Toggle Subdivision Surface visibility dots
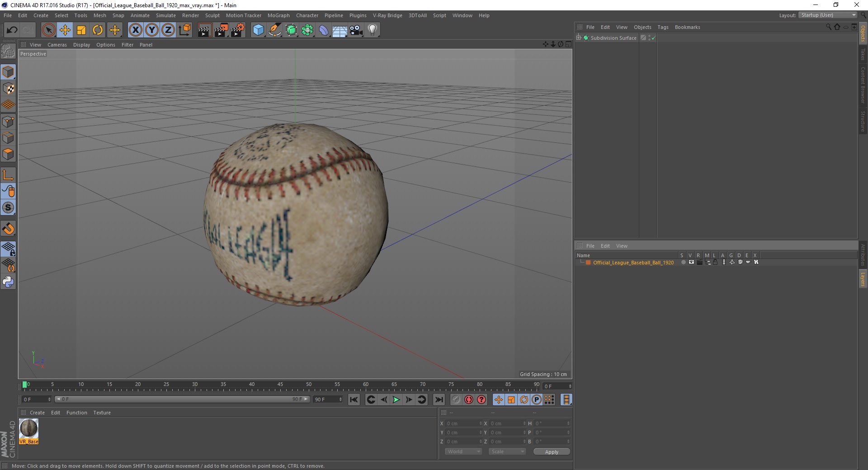 [649, 38]
